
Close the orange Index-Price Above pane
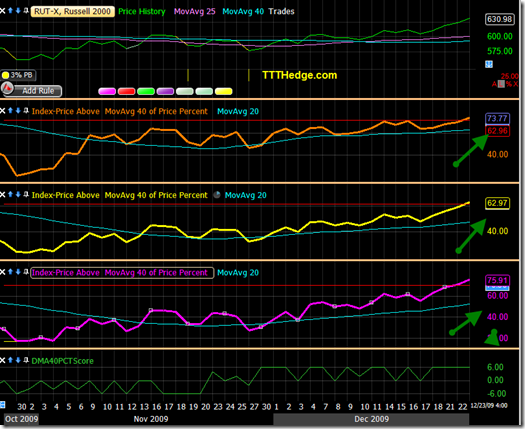point(2,111)
